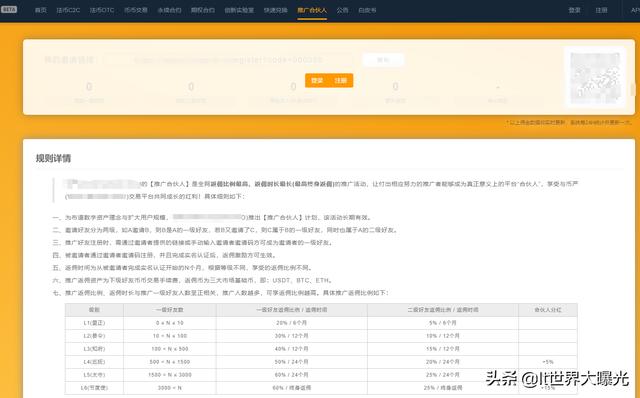Select 币币交易 in top bar
The height and width of the screenshot is (398, 640).
[x=136, y=10]
